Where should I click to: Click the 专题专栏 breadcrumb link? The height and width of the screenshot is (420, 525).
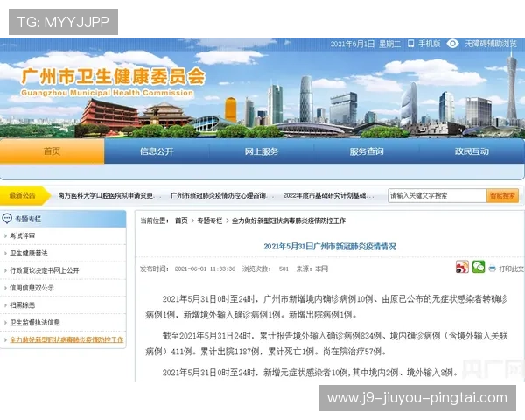click(x=210, y=220)
